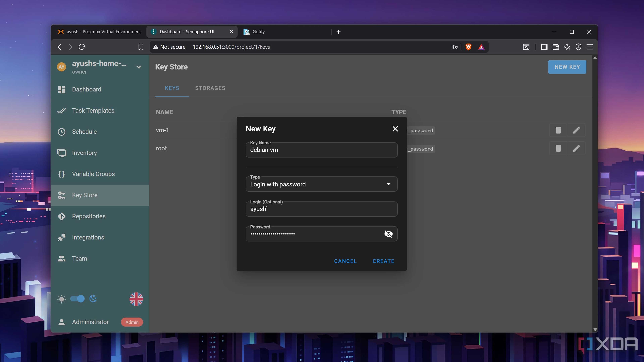Screen dimensions: 644x362
Task: Click the browser address bar URL
Action: click(x=231, y=47)
